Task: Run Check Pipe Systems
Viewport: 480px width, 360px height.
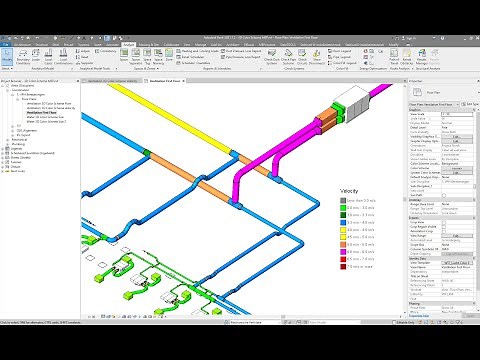Action: pyautogui.click(x=288, y=57)
